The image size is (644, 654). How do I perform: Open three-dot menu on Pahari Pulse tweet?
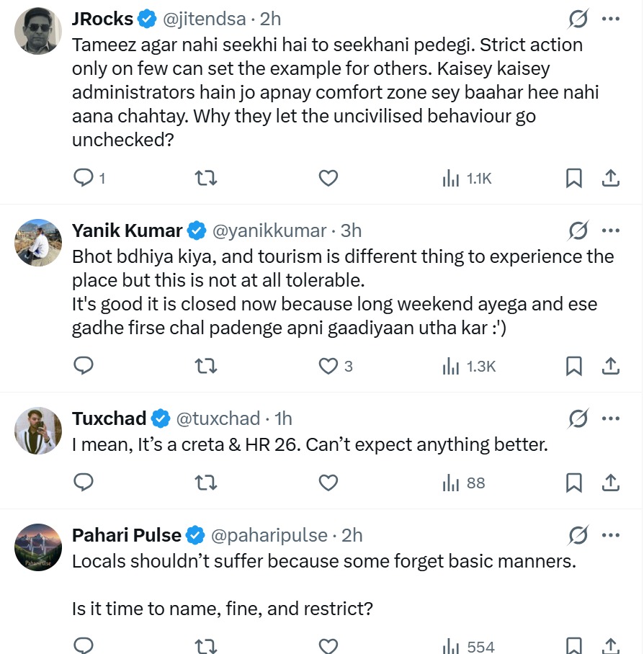point(610,535)
